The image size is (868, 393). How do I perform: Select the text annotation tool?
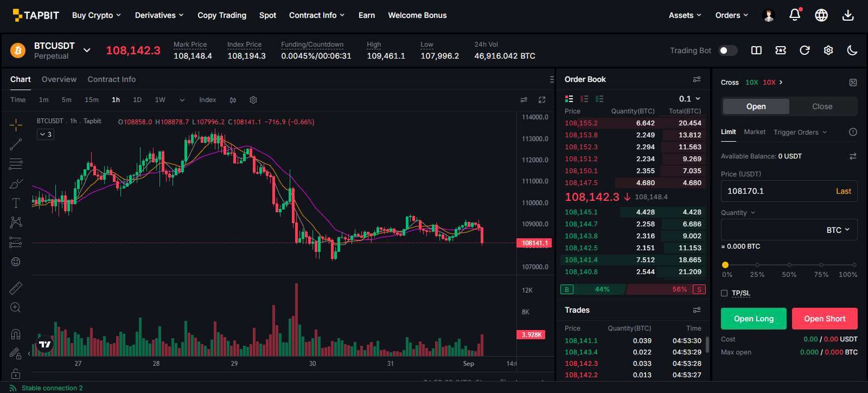16,203
